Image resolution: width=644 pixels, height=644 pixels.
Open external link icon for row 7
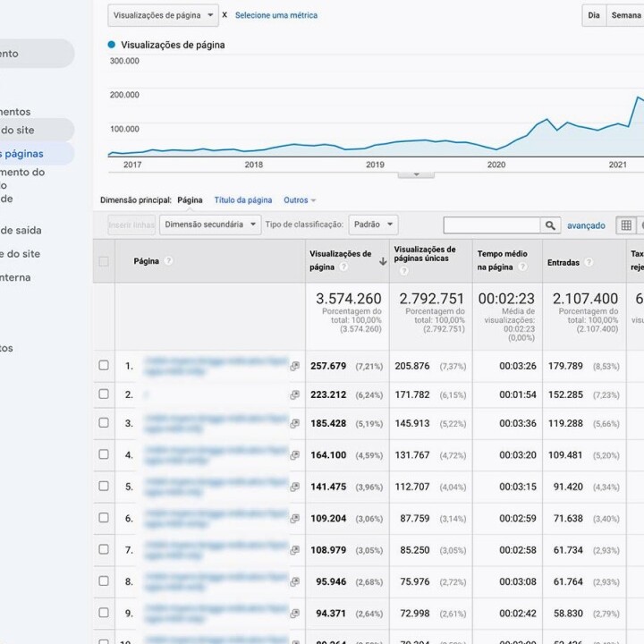(x=294, y=550)
